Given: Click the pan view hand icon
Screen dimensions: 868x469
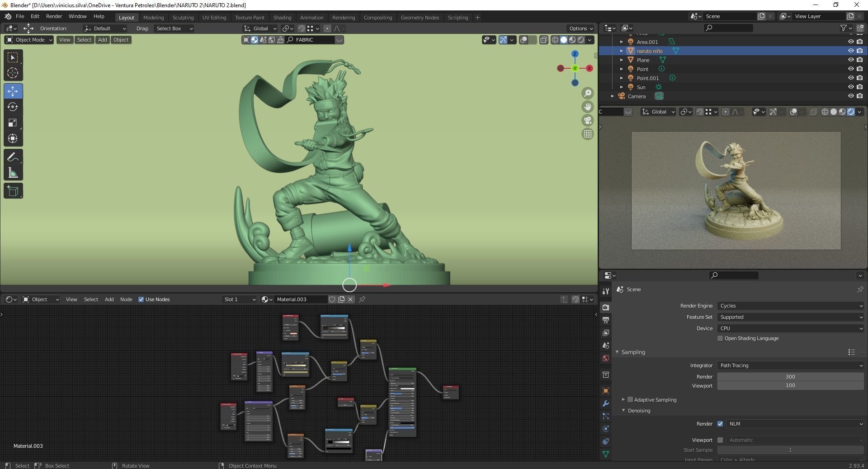Looking at the screenshot, I should 588,107.
